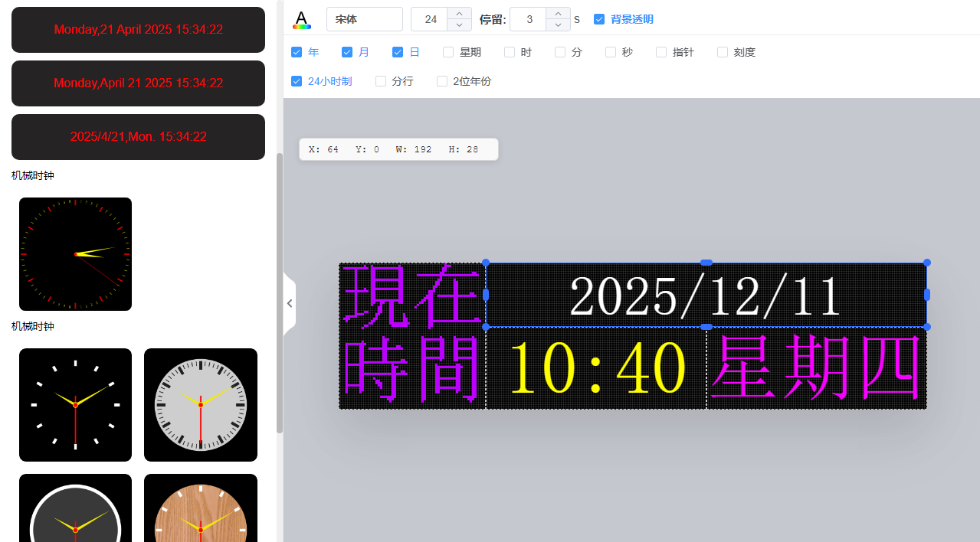The width and height of the screenshot is (980, 542).
Task: Select the wooden face clock thumbnail
Action: pyautogui.click(x=201, y=508)
